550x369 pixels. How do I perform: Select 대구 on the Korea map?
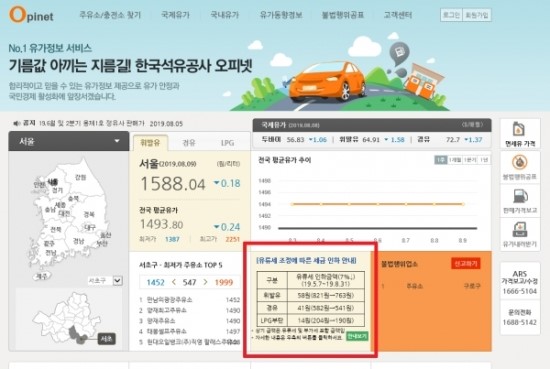point(89,227)
